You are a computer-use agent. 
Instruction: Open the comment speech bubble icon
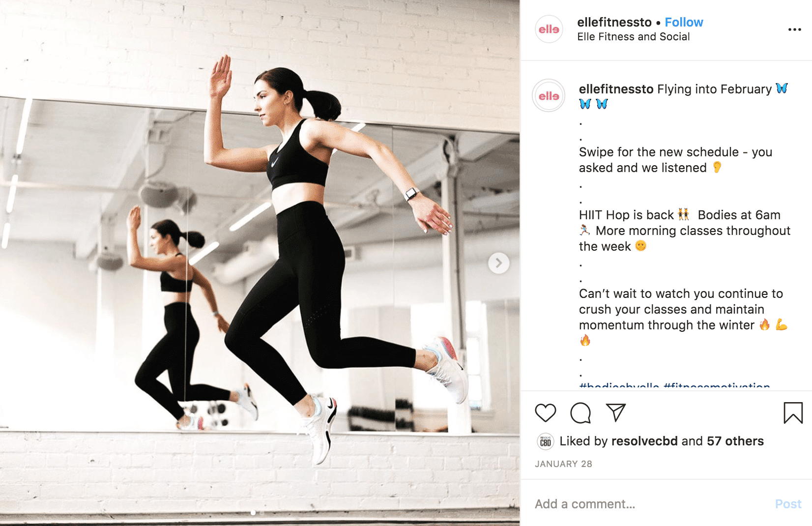(580, 413)
